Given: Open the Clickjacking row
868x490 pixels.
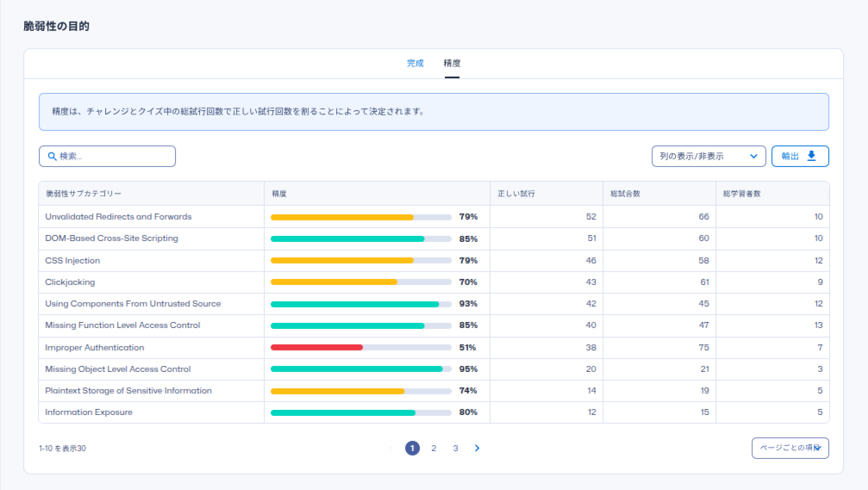Looking at the screenshot, I should (x=70, y=282).
